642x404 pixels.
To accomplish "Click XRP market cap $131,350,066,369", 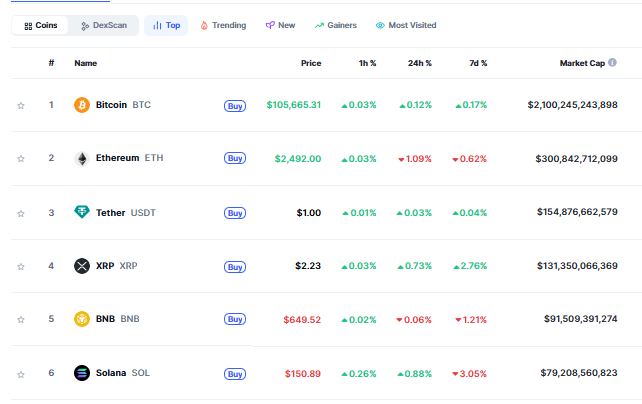I will click(577, 266).
